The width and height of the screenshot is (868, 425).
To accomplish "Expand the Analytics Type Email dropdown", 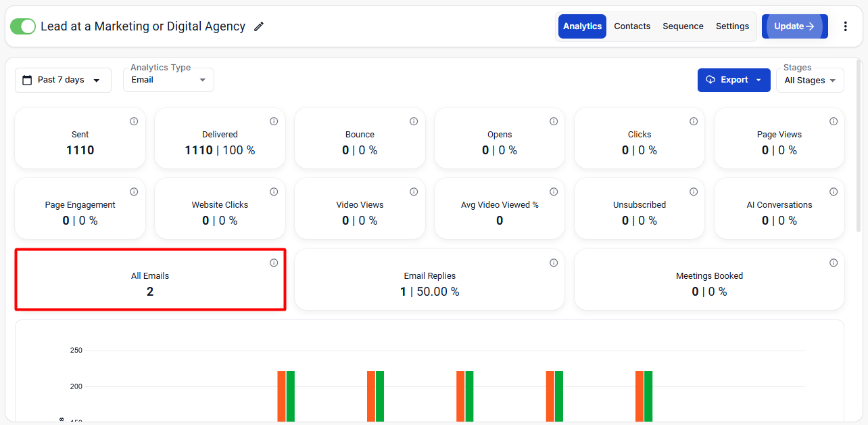I will tap(168, 80).
